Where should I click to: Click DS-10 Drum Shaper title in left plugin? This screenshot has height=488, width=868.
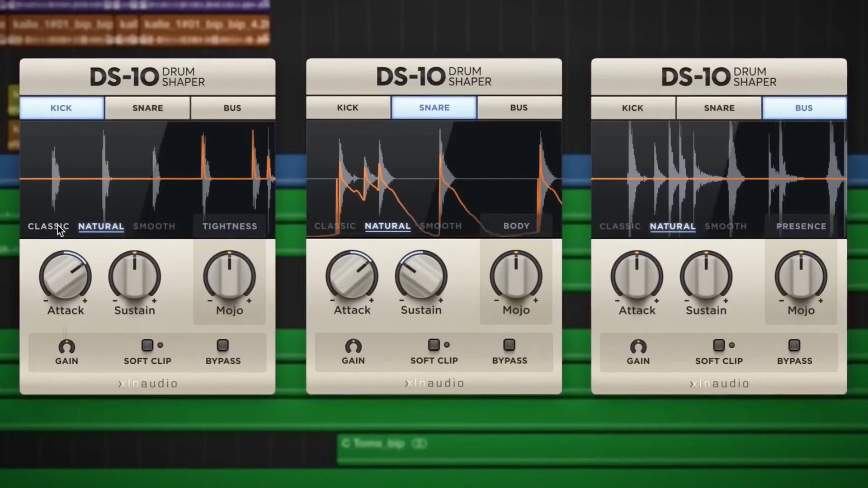147,77
